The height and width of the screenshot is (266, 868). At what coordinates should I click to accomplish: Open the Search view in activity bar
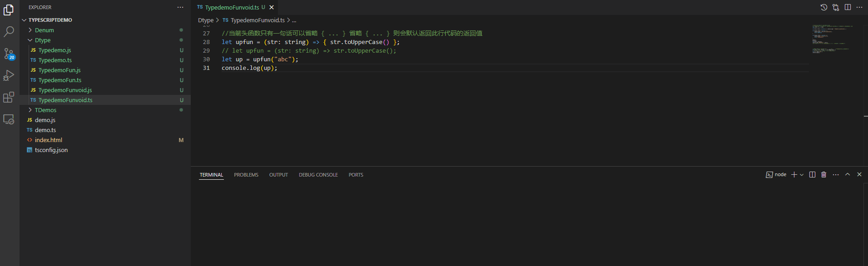pyautogui.click(x=9, y=31)
